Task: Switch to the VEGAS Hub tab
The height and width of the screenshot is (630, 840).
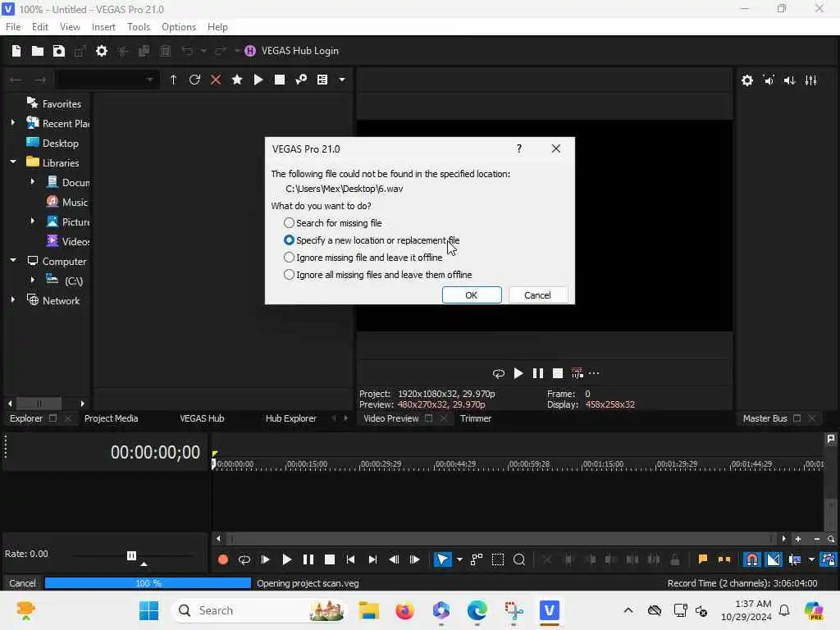Action: [202, 418]
